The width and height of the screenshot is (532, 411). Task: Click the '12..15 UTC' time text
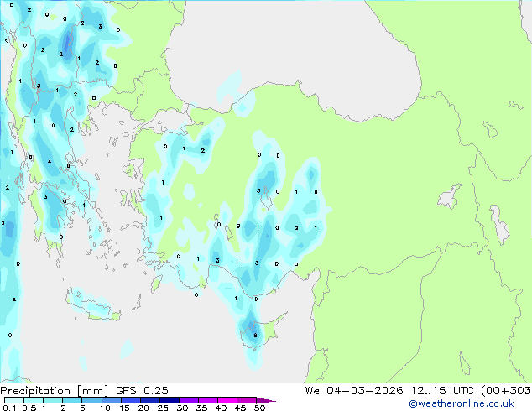click(x=442, y=391)
